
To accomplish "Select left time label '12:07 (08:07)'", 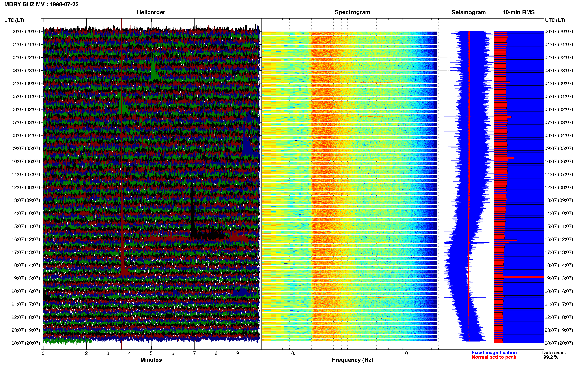I will (26, 187).
